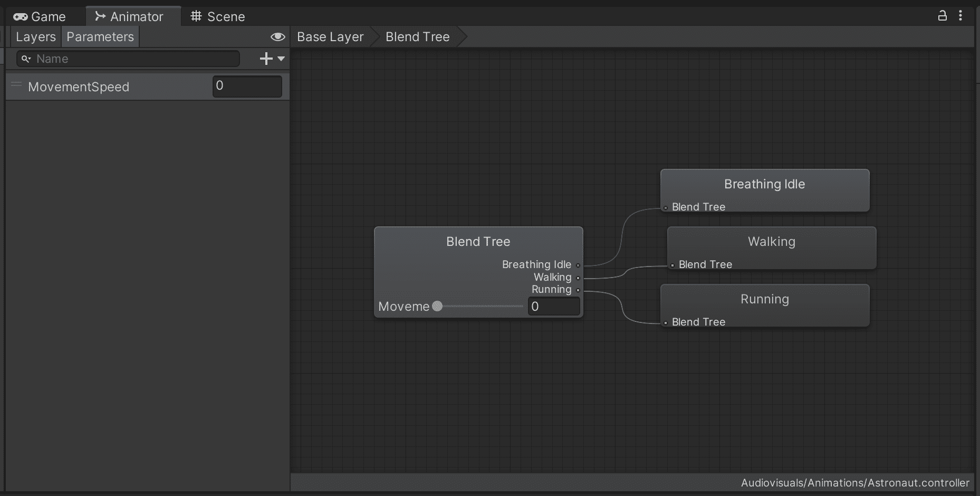Click the MovementSpeed value field
The height and width of the screenshot is (496, 980).
click(x=247, y=86)
